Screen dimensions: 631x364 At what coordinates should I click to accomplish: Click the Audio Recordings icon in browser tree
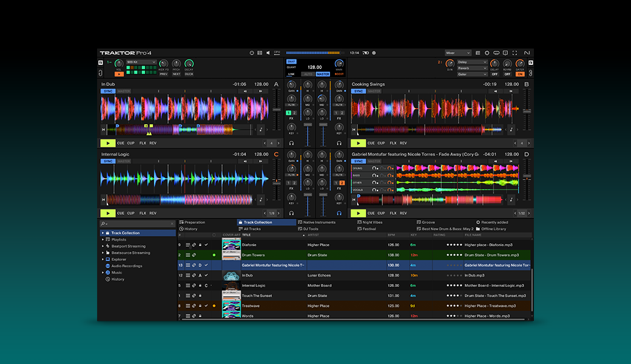tap(108, 266)
